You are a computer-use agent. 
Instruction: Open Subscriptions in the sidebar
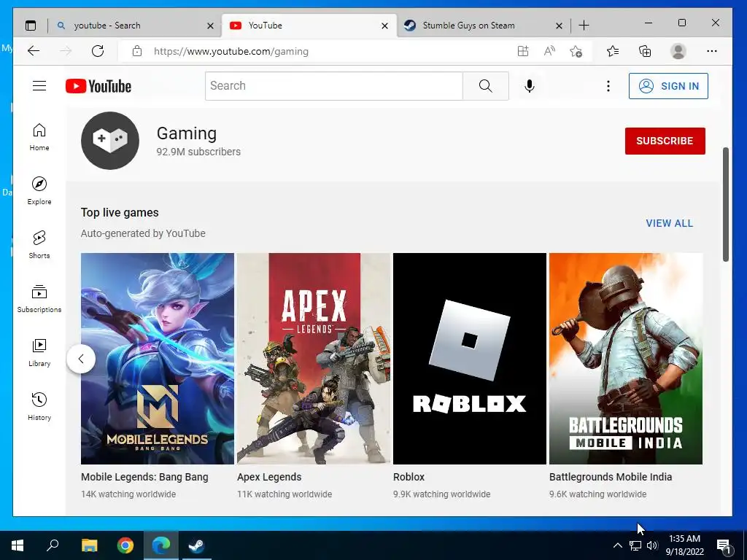tap(39, 298)
